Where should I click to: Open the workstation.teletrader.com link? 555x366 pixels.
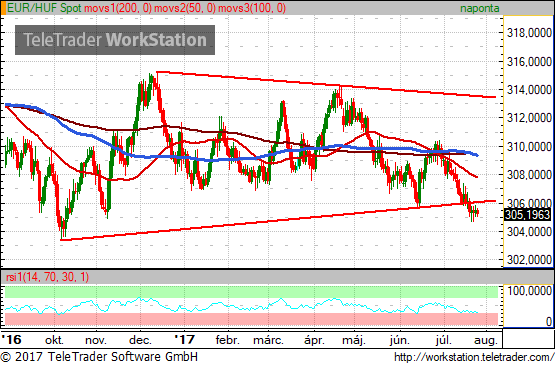pyautogui.click(x=474, y=357)
